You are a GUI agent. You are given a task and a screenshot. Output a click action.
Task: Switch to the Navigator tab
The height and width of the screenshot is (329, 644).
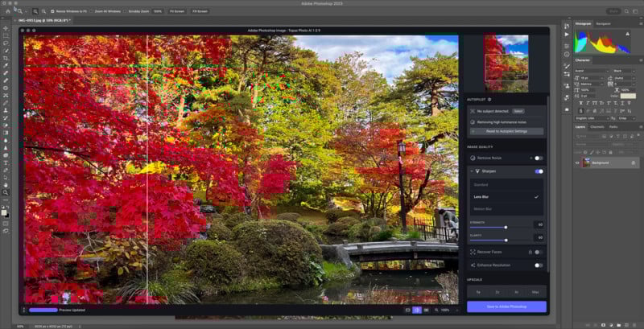tap(603, 24)
